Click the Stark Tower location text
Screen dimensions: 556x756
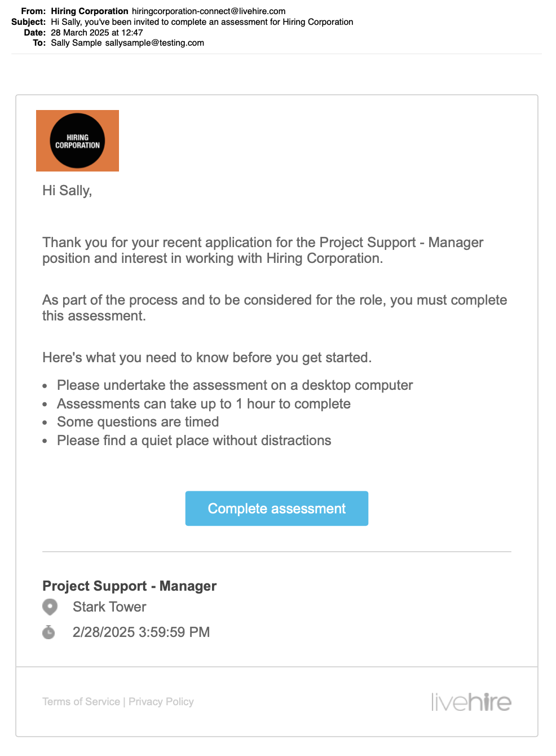pyautogui.click(x=109, y=607)
